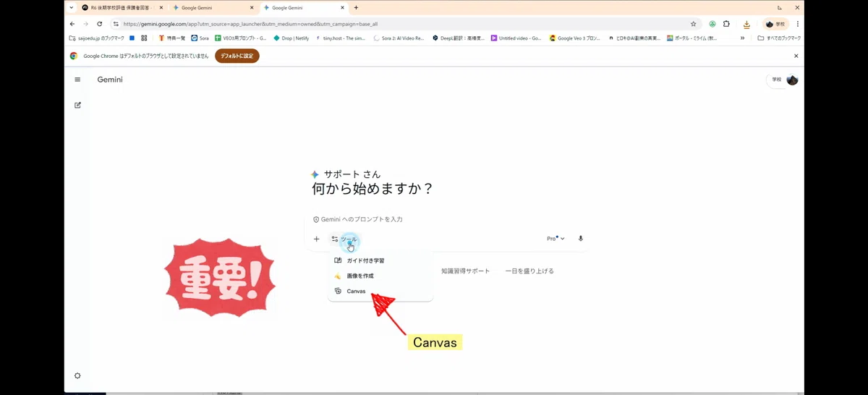Click the 知識習得サポート suggestion chip
Screen dimensions: 868x395
click(x=465, y=271)
